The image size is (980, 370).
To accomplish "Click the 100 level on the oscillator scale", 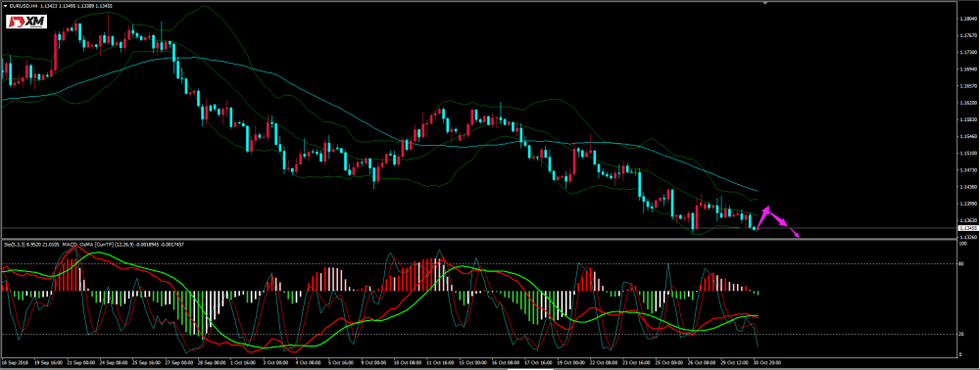I will pos(962,244).
